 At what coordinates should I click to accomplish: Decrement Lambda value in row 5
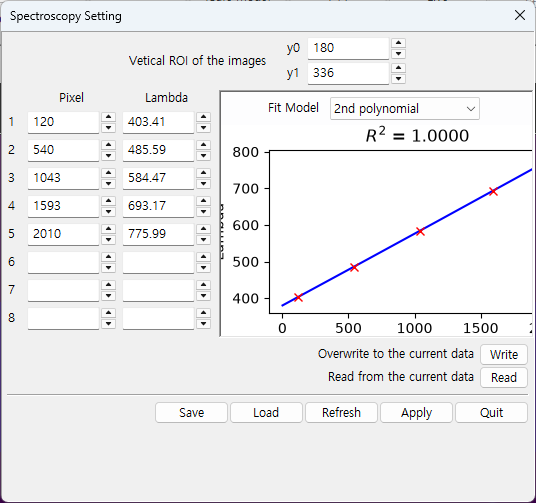point(203,240)
